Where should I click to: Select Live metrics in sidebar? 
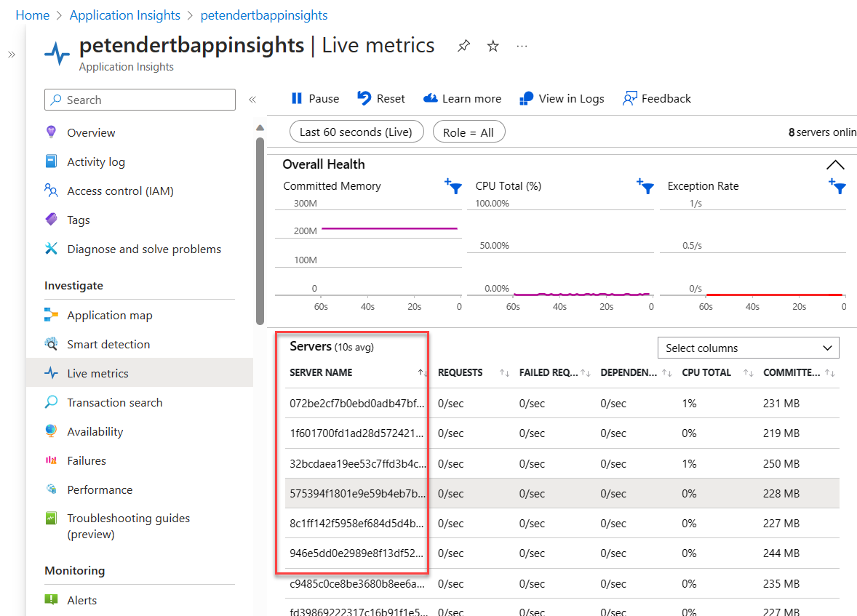(x=140, y=373)
